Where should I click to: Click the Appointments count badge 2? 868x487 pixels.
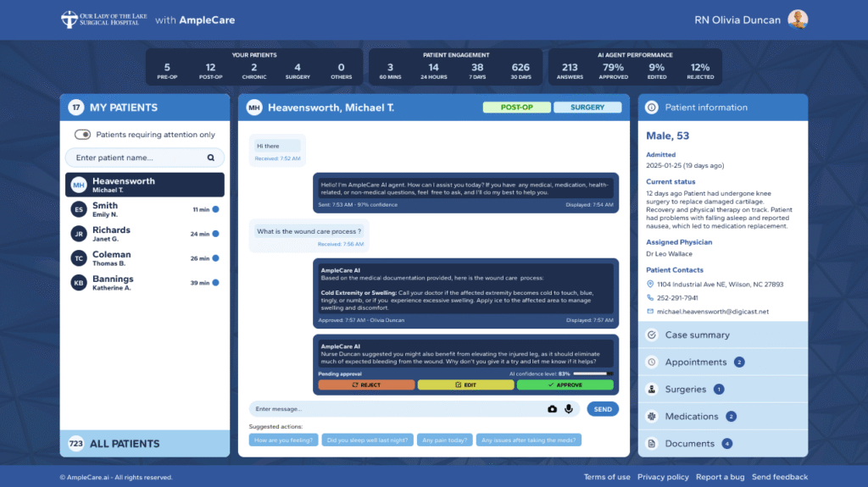(x=739, y=362)
